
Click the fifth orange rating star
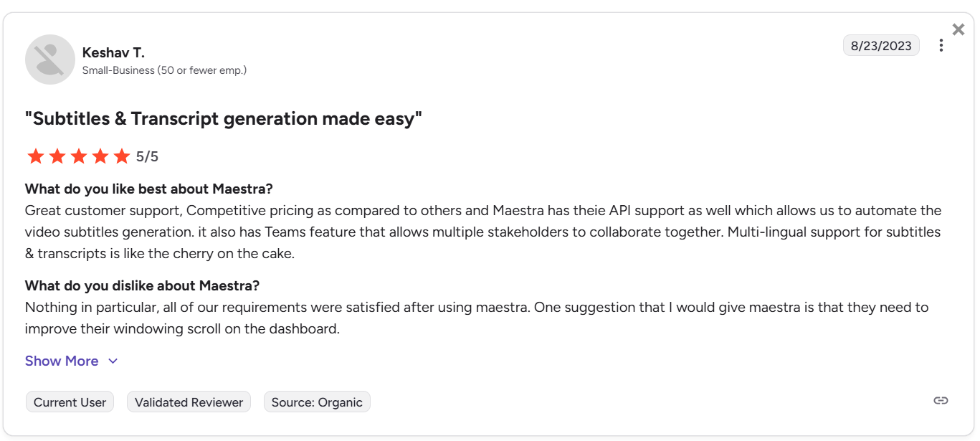click(122, 156)
